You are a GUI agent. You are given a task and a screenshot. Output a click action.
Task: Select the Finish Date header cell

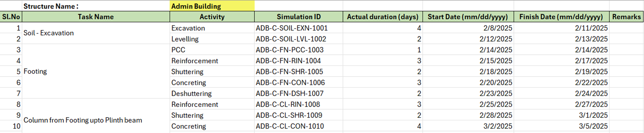561,17
